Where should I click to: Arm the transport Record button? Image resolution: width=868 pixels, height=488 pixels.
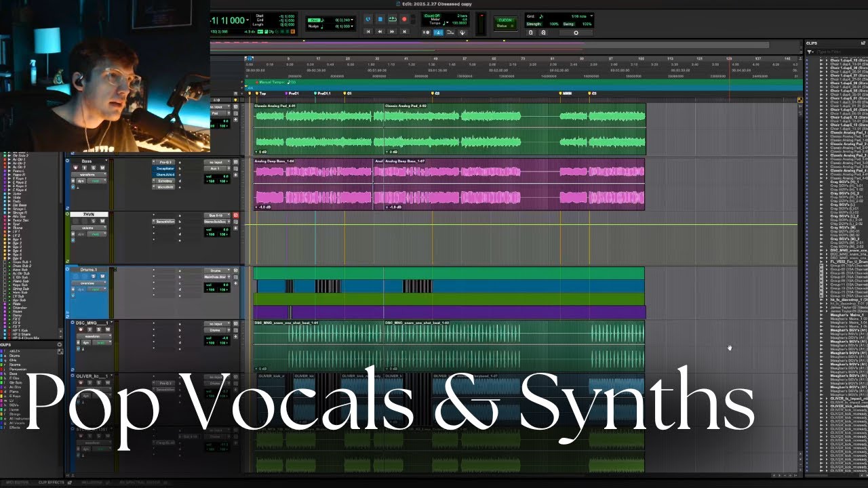(x=404, y=19)
